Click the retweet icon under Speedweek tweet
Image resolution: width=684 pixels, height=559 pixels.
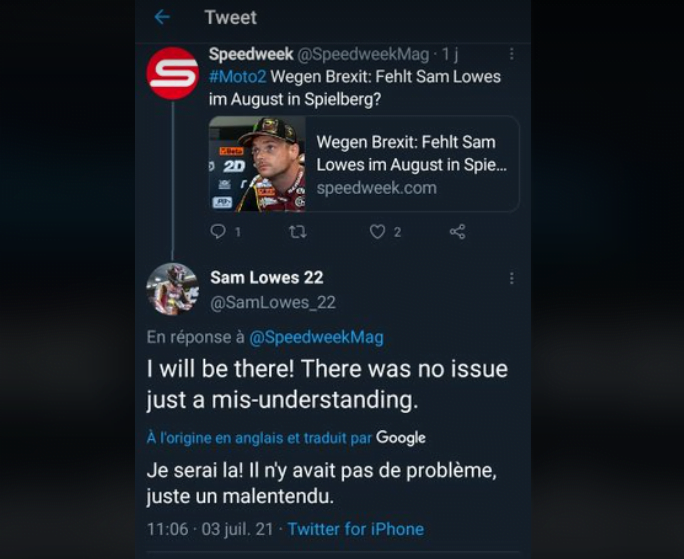297,232
